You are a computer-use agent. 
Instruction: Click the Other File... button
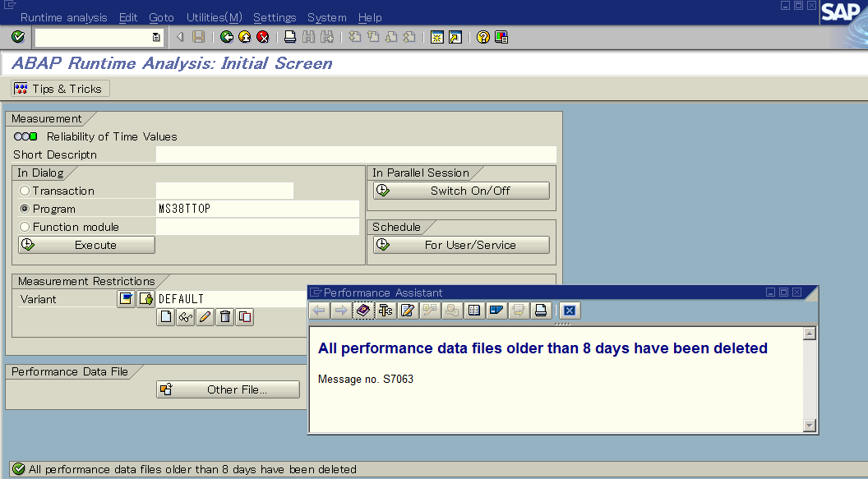click(x=228, y=389)
